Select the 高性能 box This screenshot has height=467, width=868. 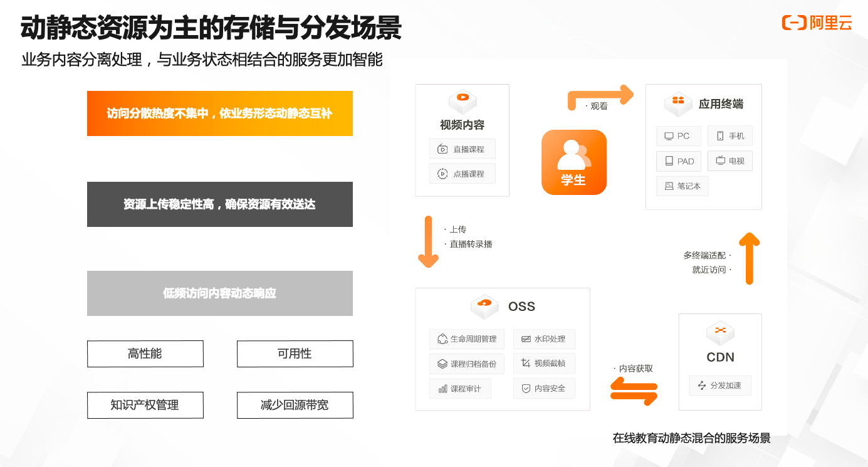click(145, 354)
